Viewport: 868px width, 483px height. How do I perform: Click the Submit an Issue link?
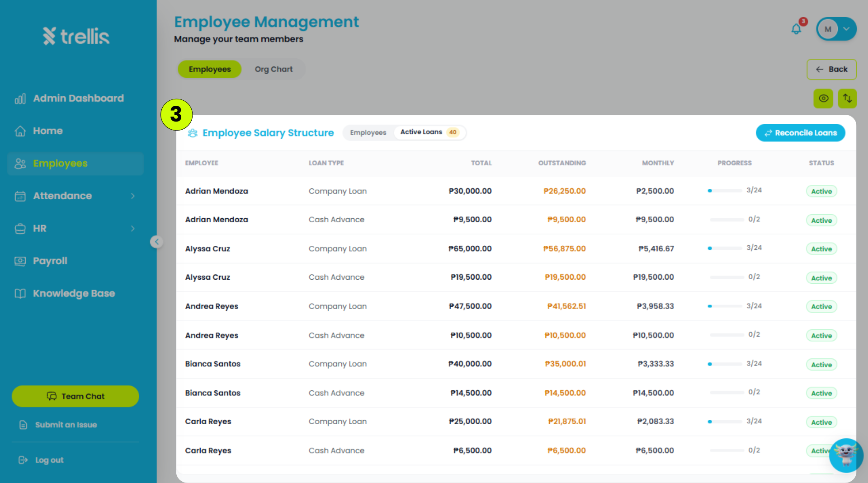66,425
